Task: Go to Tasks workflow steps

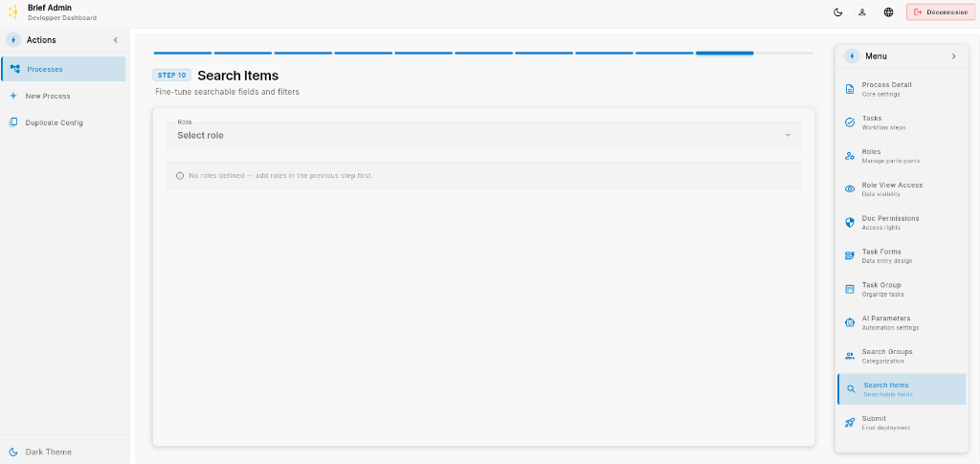Action: pos(902,122)
